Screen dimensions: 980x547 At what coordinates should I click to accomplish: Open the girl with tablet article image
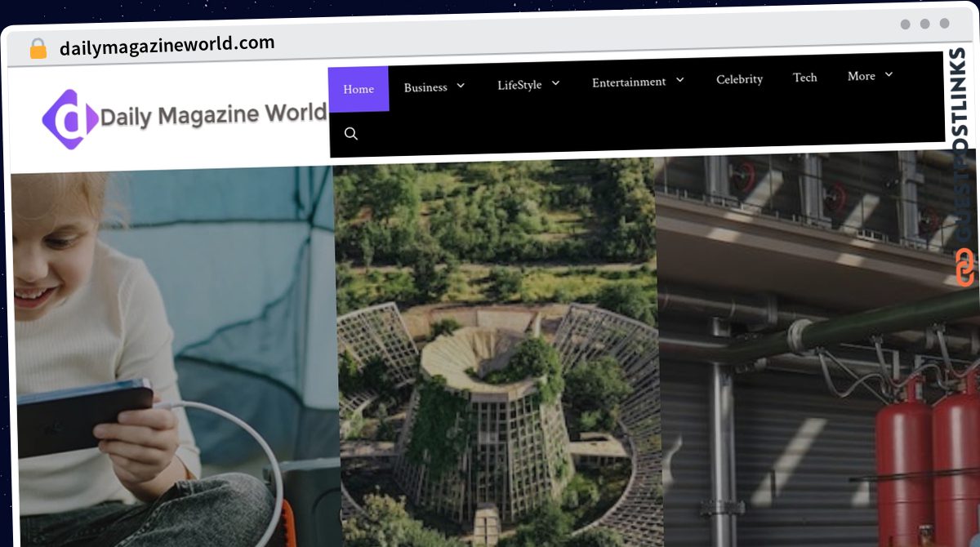(x=175, y=357)
